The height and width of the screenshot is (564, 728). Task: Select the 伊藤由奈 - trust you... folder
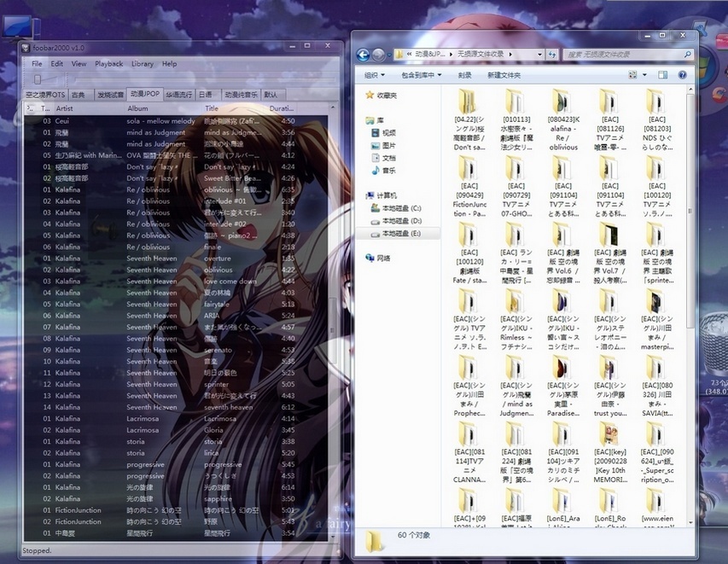[x=610, y=386]
